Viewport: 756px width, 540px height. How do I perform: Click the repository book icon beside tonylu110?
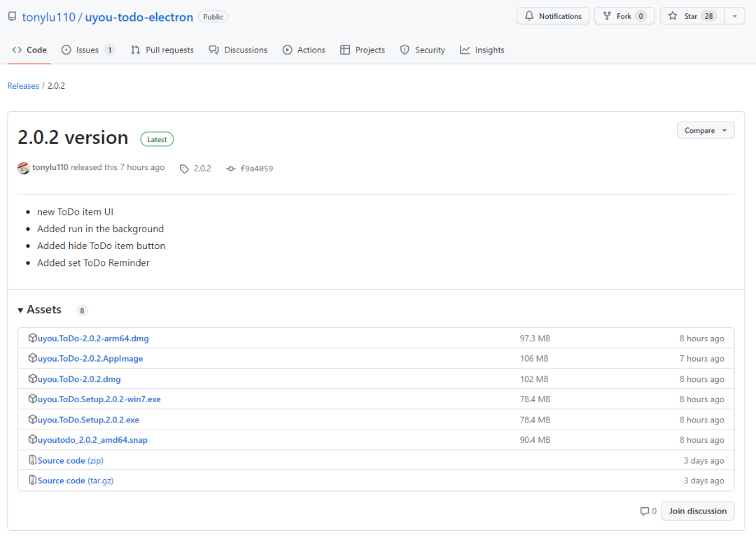pyautogui.click(x=12, y=17)
